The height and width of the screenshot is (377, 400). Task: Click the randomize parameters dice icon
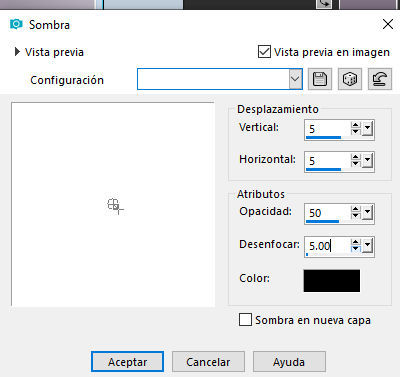coord(350,79)
